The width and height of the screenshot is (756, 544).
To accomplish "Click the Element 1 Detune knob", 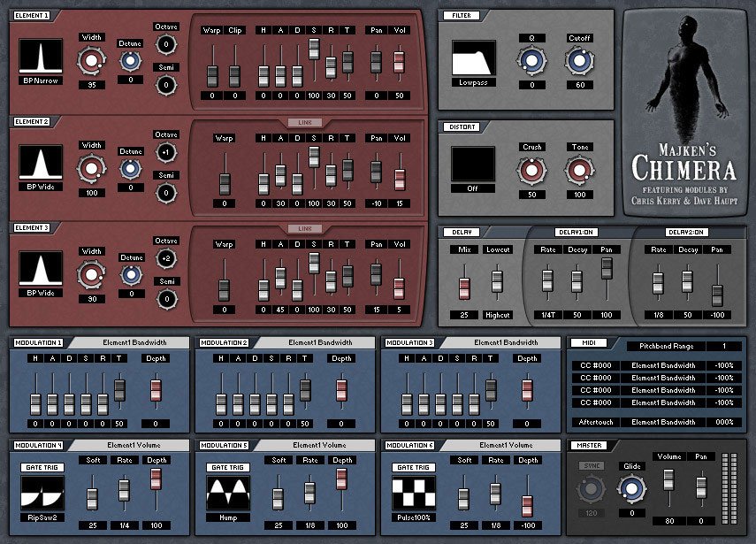I will pos(130,61).
